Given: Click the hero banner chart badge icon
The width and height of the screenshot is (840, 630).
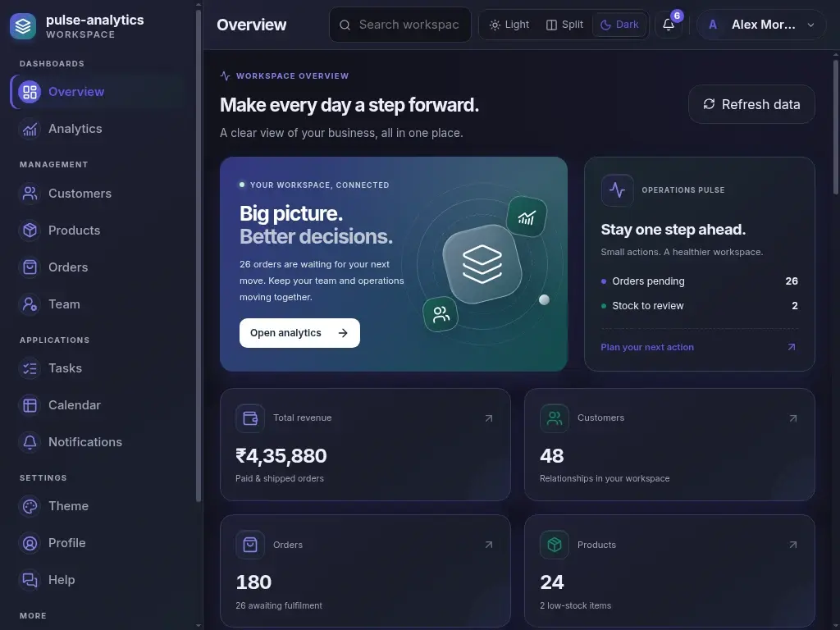Looking at the screenshot, I should click(x=527, y=217).
